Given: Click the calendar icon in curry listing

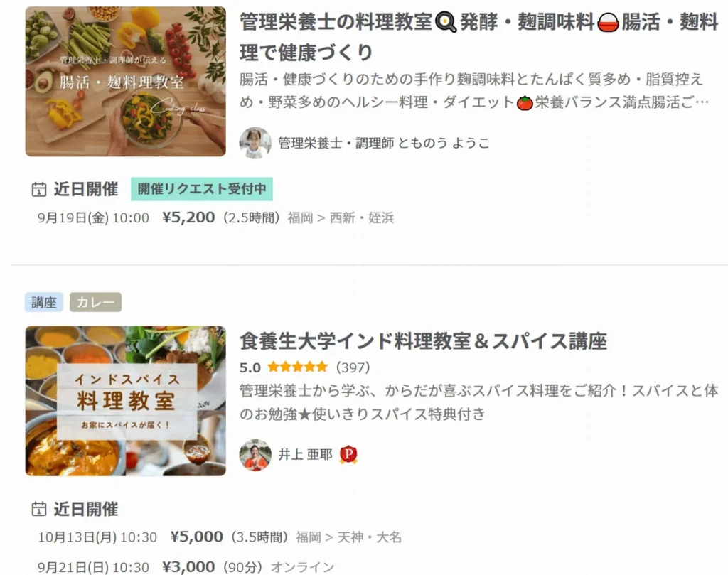Looking at the screenshot, I should pos(39,509).
